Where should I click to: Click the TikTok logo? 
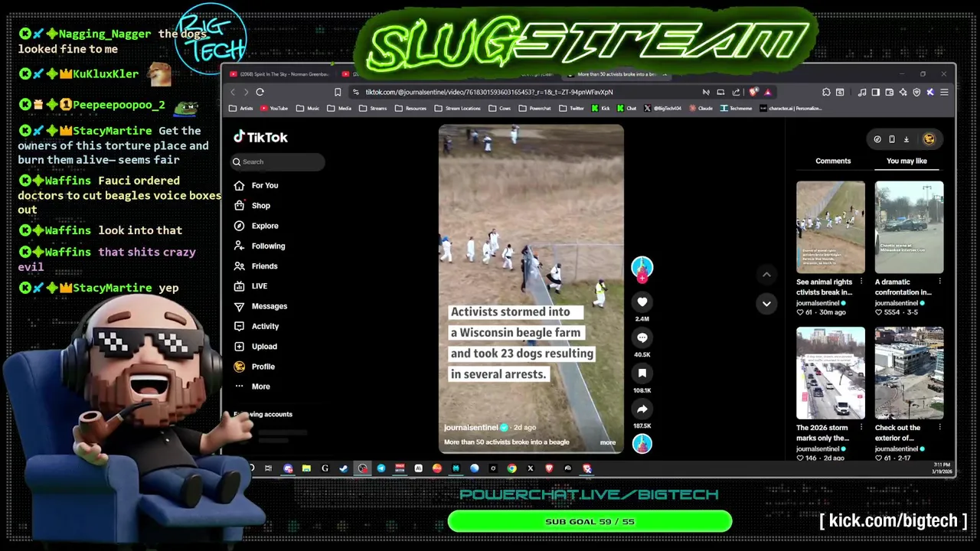coord(260,137)
